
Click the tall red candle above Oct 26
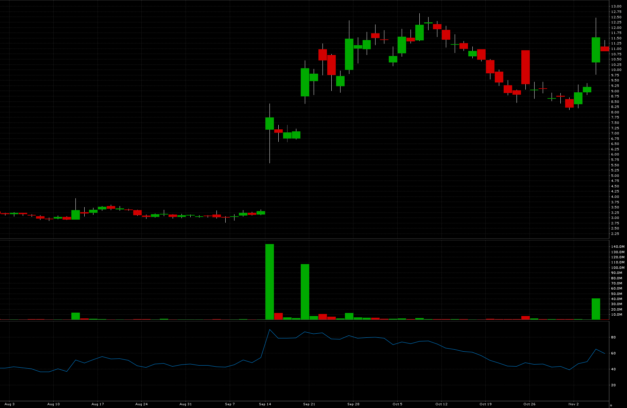525,68
